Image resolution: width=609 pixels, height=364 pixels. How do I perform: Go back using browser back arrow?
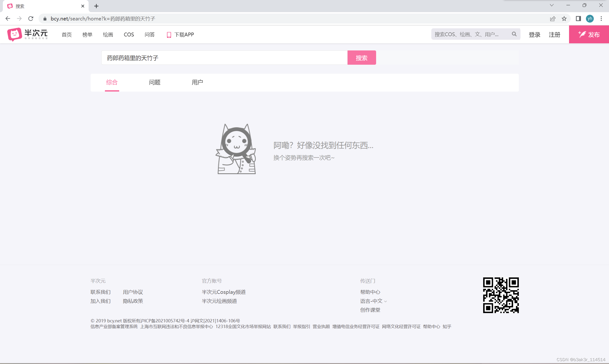pos(8,19)
